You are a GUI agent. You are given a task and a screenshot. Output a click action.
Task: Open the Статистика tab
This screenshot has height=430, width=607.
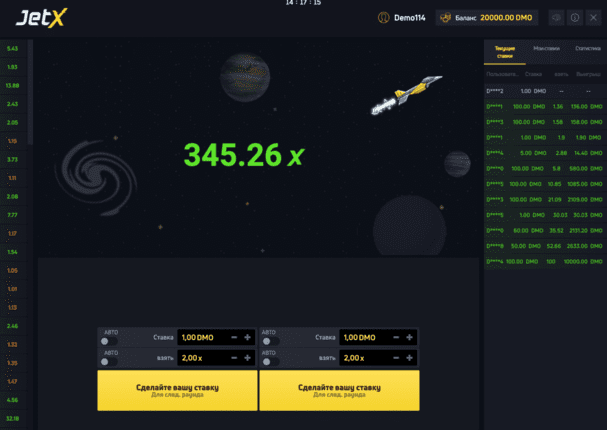pyautogui.click(x=586, y=48)
